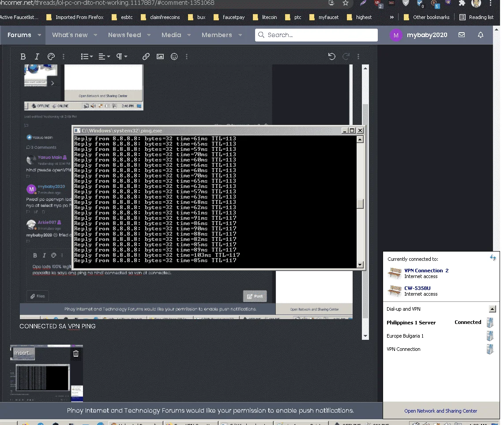The height and width of the screenshot is (425, 504).
Task: Click the network flyout refresh arrows icon
Action: pos(493,257)
